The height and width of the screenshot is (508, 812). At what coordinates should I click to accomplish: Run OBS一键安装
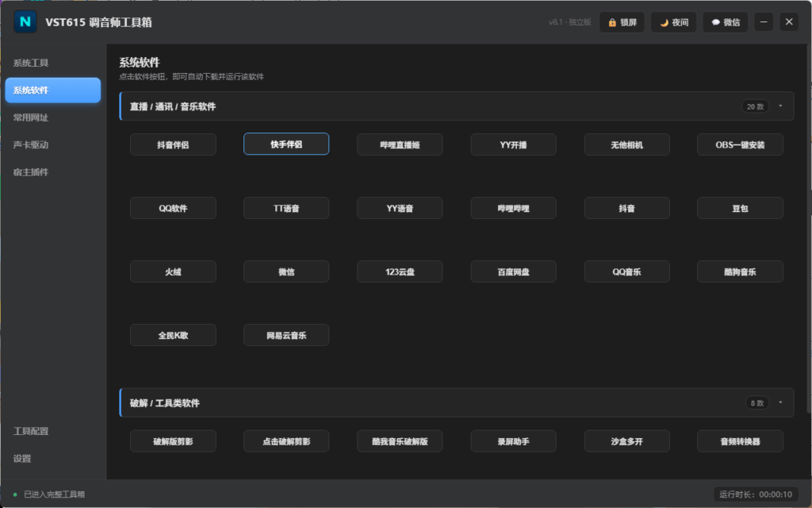click(740, 144)
